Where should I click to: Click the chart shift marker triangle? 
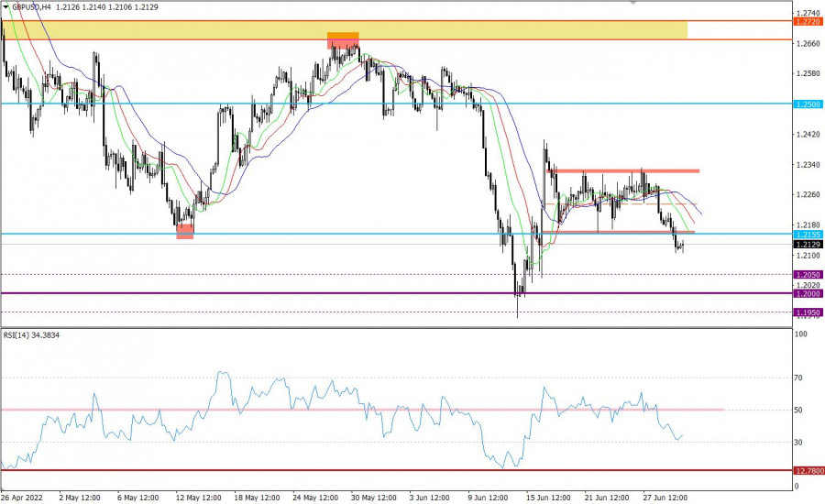pyautogui.click(x=631, y=4)
